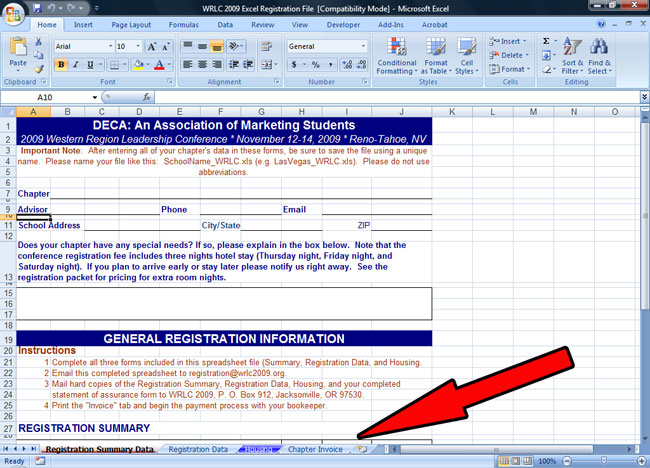The height and width of the screenshot is (468, 650).
Task: Expand the formula bar
Action: point(644,97)
